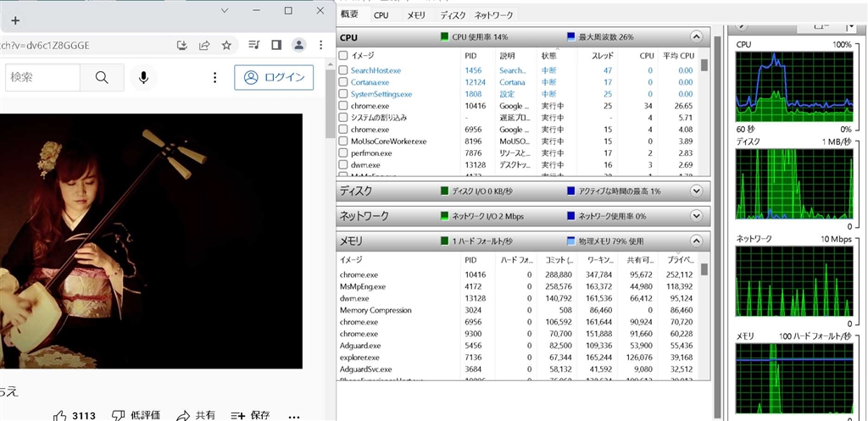Check システムの割り込み checkbox
The image size is (868, 421).
click(343, 117)
